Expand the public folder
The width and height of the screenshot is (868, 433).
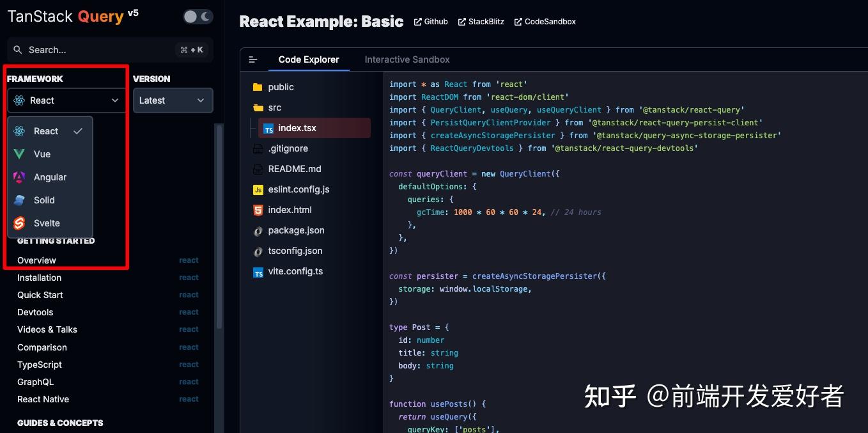[281, 87]
